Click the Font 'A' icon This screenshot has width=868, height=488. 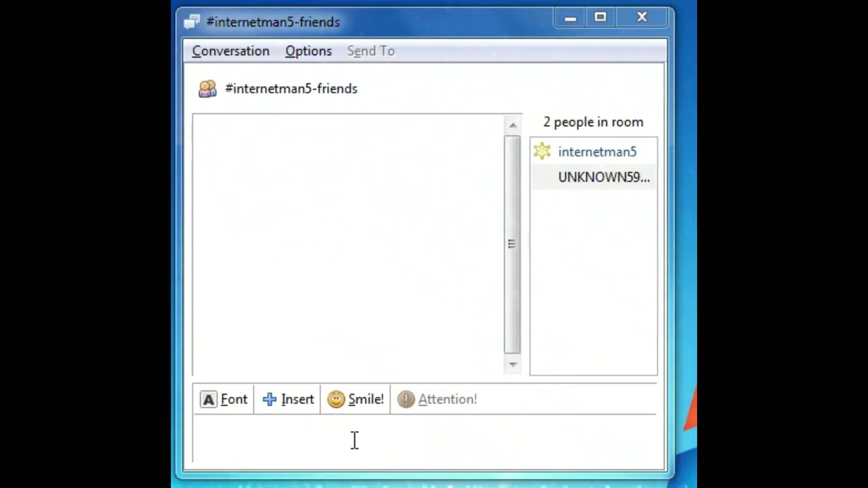[209, 400]
